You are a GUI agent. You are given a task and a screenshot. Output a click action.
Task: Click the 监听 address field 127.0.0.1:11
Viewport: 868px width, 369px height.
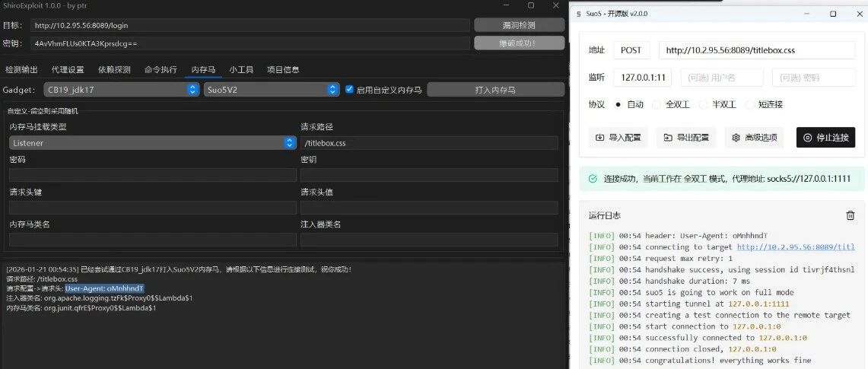tap(643, 78)
